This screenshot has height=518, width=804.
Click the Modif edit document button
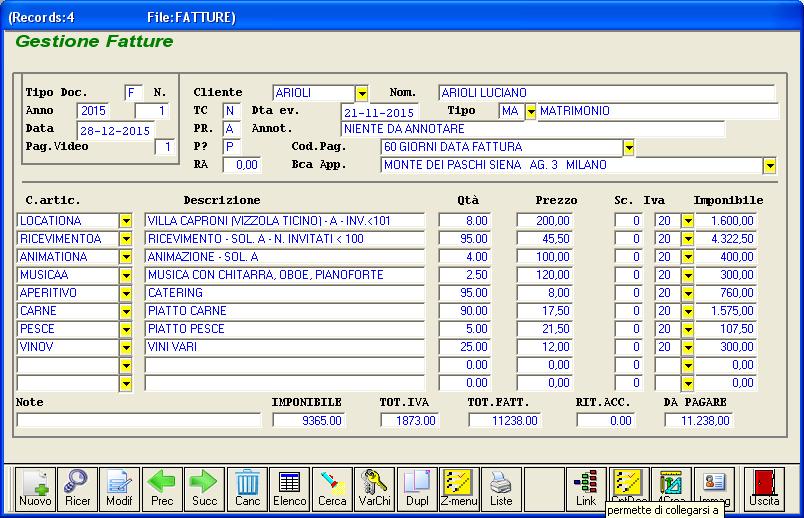coord(119,489)
